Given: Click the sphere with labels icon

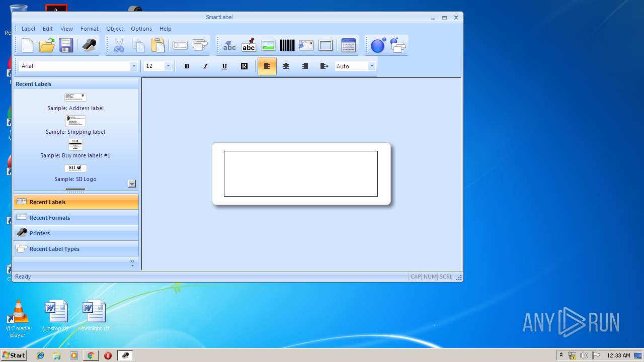Looking at the screenshot, I should pyautogui.click(x=397, y=46).
